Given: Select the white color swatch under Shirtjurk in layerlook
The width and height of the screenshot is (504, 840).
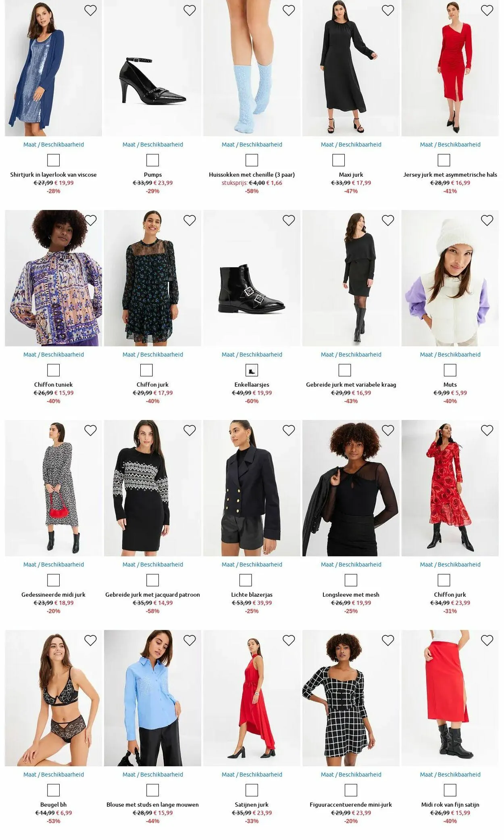Looking at the screenshot, I should click(53, 160).
